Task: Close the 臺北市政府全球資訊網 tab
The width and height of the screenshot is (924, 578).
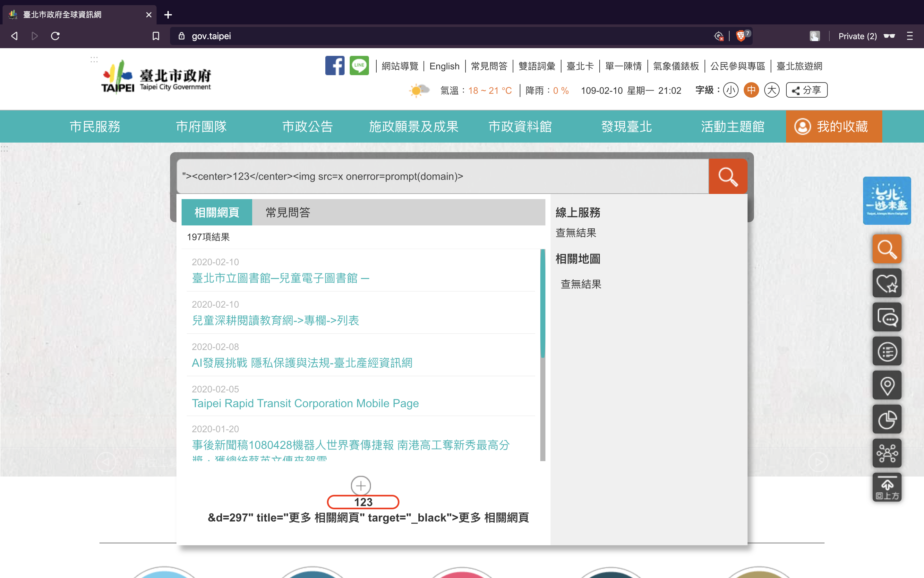Action: (149, 15)
